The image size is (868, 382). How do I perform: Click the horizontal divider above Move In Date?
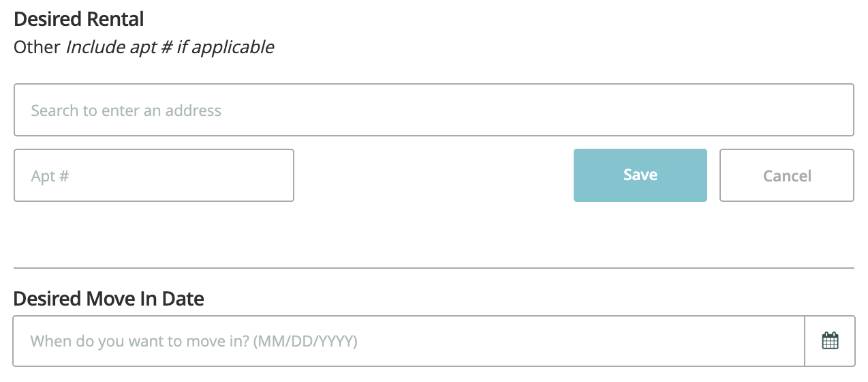coord(433,268)
